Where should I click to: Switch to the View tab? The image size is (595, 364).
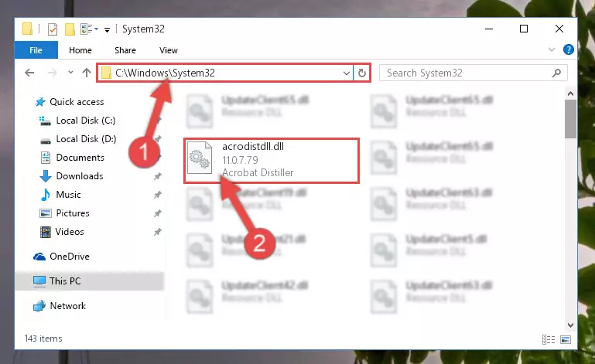(x=169, y=50)
